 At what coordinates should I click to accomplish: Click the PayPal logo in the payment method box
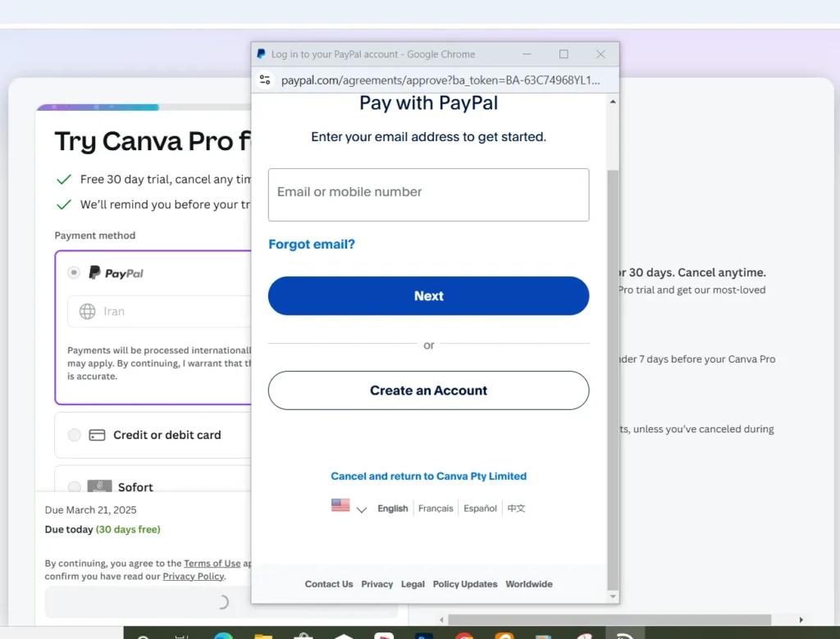pos(116,273)
